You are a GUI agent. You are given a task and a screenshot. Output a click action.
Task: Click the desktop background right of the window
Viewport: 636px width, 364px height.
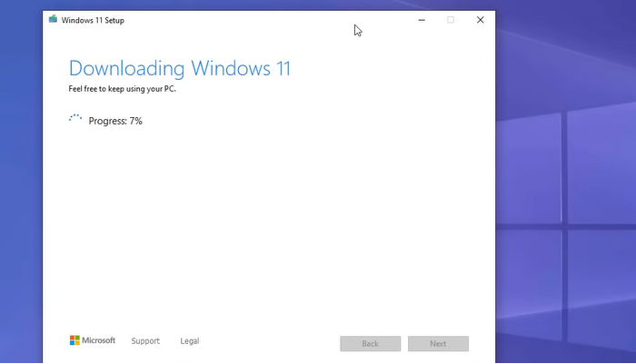pos(563,54)
